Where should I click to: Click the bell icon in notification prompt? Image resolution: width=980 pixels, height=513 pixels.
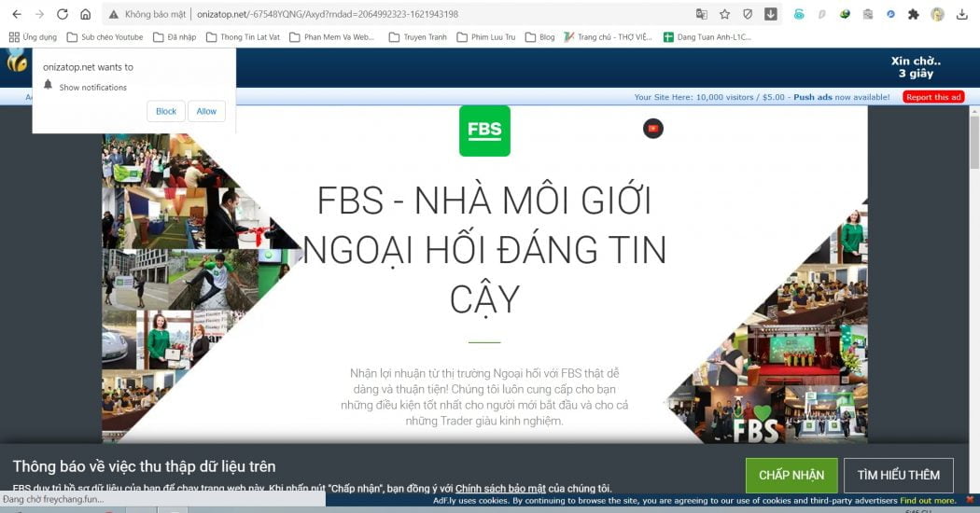click(x=49, y=85)
